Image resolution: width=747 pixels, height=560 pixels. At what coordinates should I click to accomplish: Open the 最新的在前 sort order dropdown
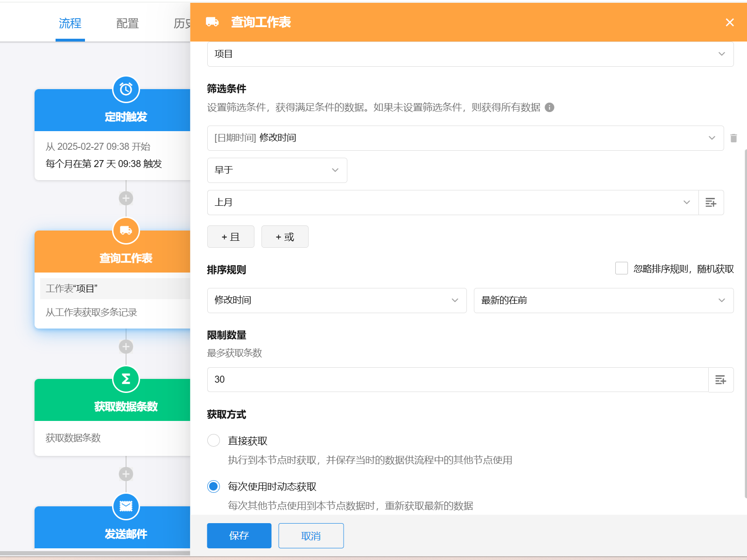click(603, 301)
